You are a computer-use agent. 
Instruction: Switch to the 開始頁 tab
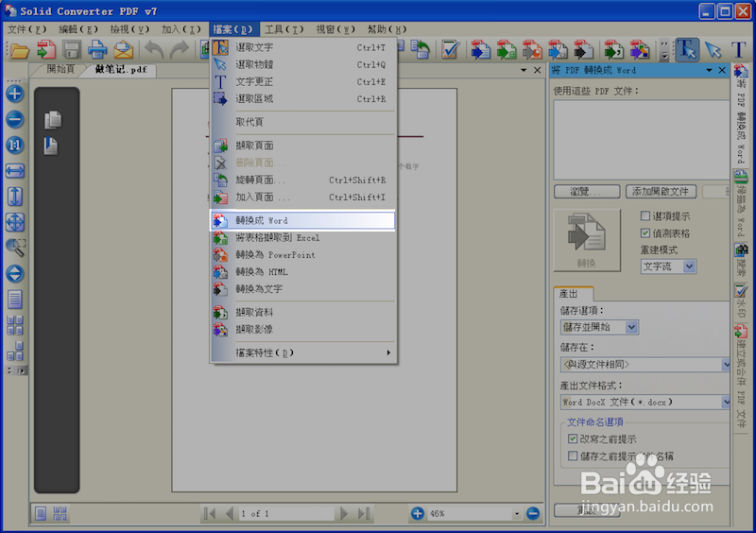[60, 69]
